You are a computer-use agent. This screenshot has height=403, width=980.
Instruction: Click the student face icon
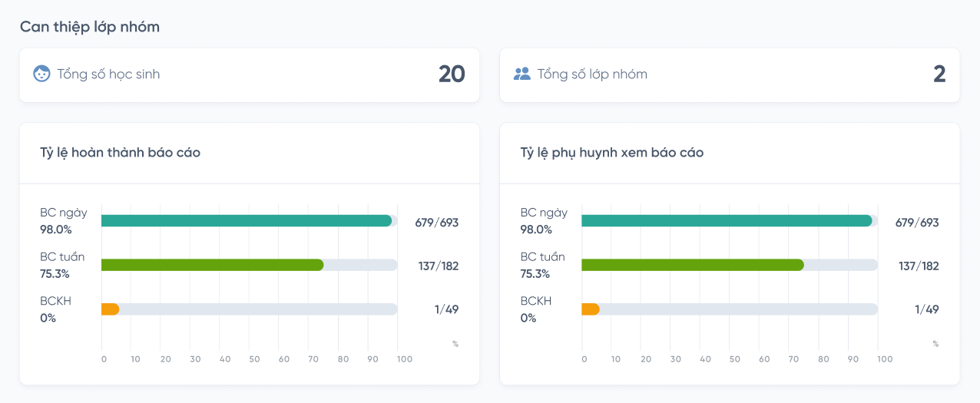[41, 74]
